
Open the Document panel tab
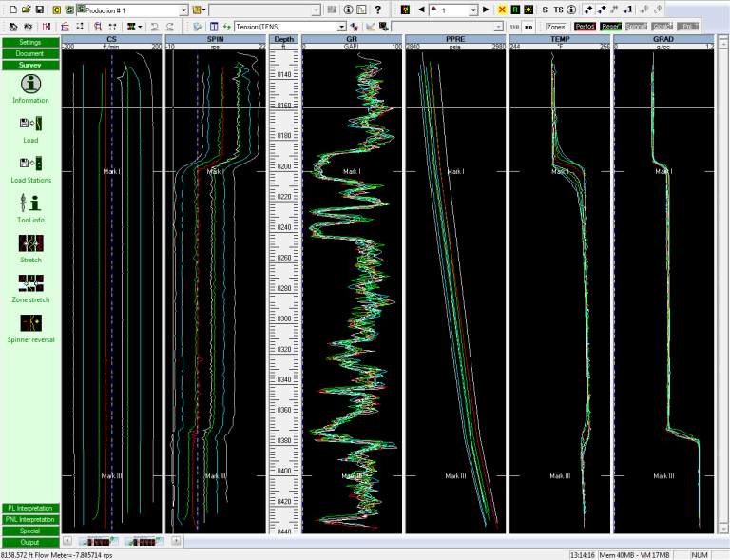click(x=30, y=53)
